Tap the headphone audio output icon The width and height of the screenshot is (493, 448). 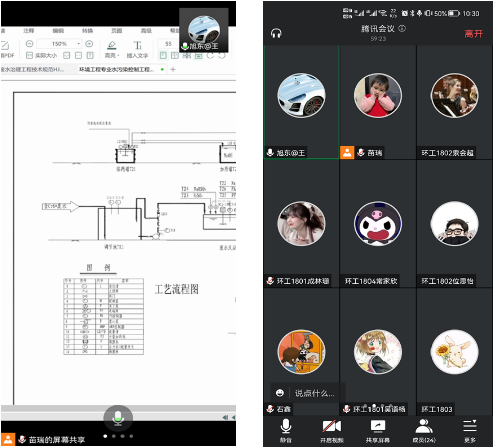coord(276,34)
